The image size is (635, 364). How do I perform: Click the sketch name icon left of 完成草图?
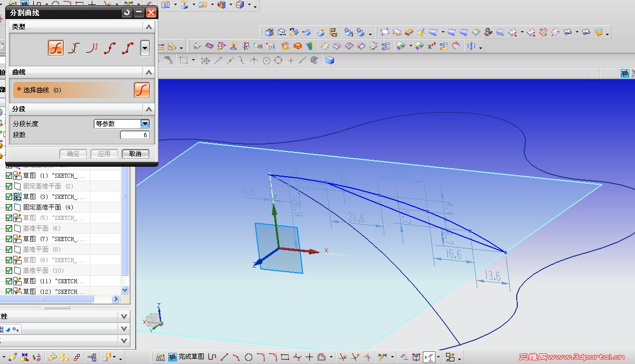coord(160,357)
